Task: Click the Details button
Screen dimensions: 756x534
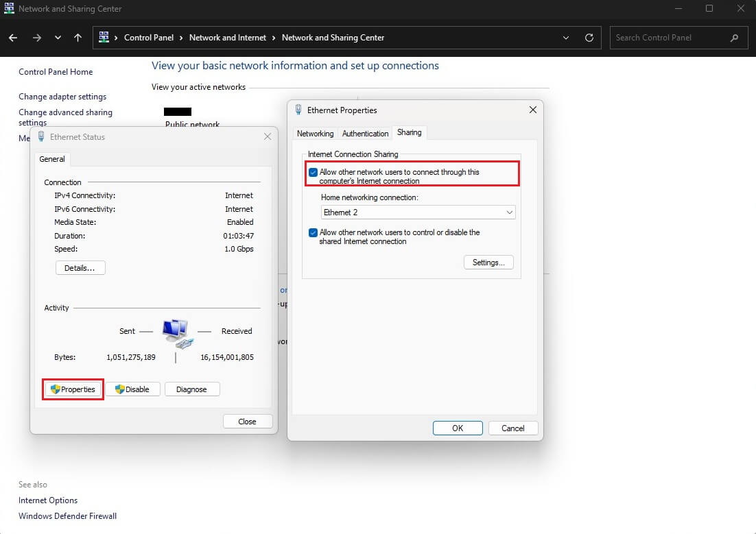Action: (x=80, y=267)
